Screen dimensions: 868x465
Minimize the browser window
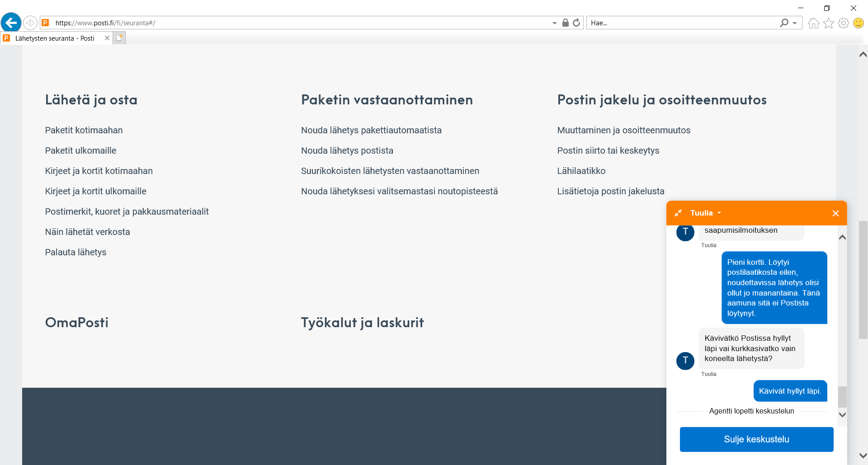coord(801,8)
